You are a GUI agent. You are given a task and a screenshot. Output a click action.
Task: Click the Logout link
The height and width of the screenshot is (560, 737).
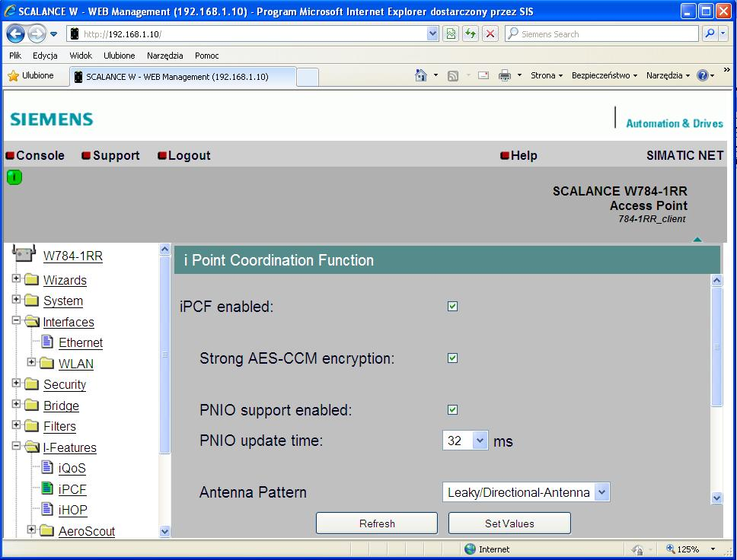(184, 155)
